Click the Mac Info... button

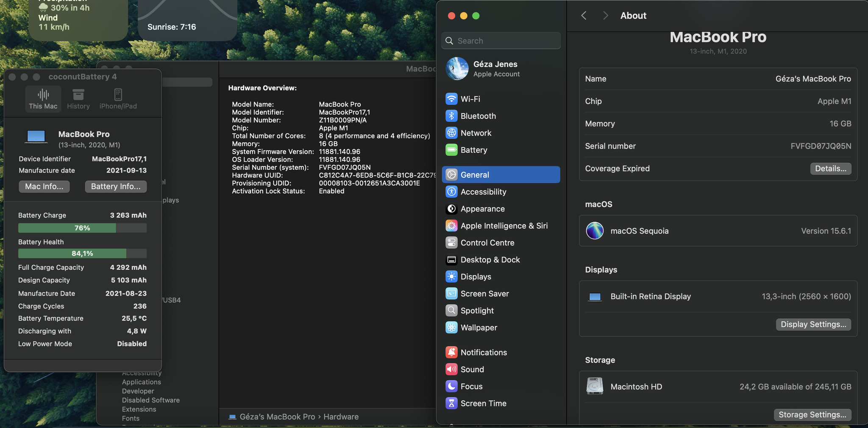click(44, 187)
